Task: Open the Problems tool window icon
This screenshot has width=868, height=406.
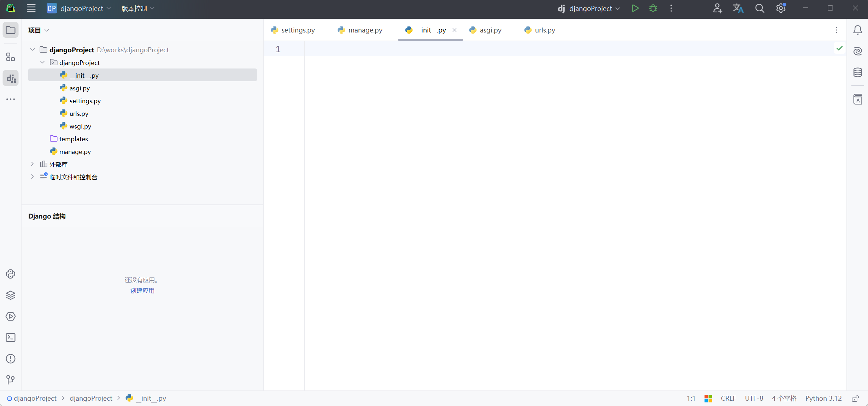Action: (11, 359)
